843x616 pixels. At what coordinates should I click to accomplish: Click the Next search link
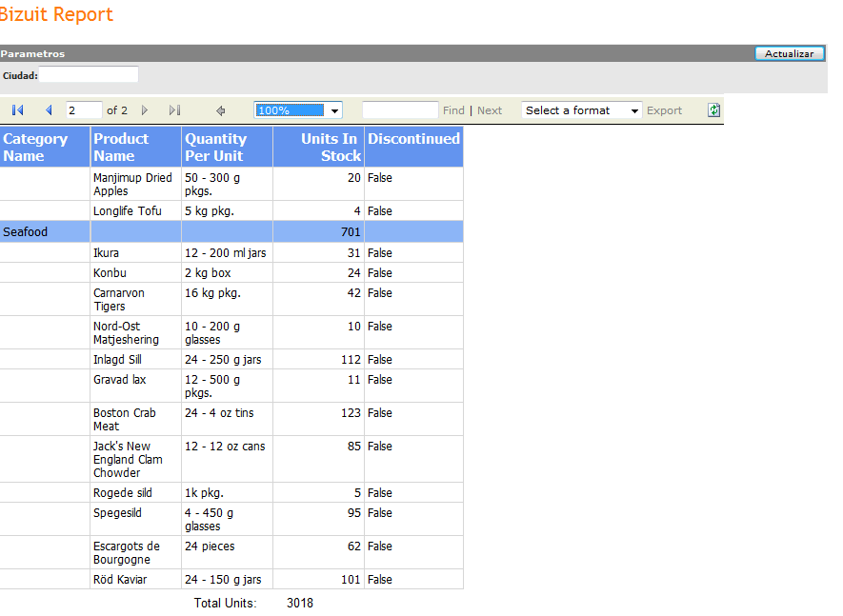(490, 110)
